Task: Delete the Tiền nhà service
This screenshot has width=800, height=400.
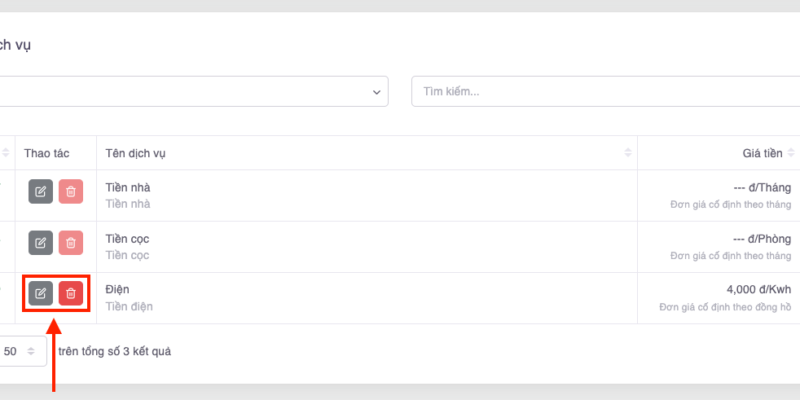Action: [70, 191]
